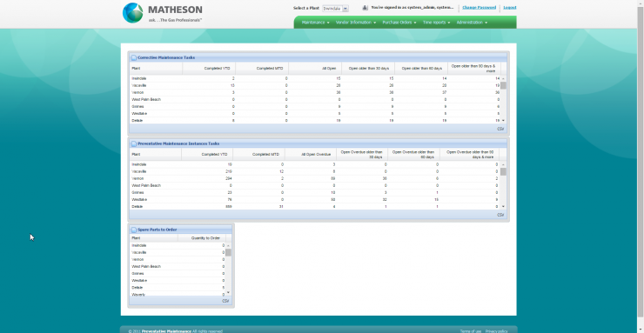Click scroll-down arrow in Spare Parts grid
The image size is (644, 333).
tap(228, 293)
